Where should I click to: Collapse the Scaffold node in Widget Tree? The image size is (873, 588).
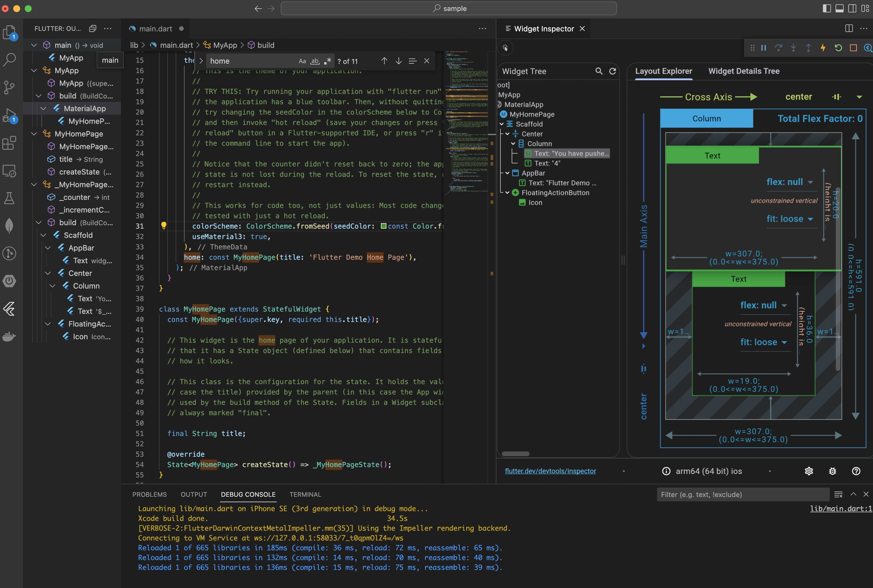502,124
